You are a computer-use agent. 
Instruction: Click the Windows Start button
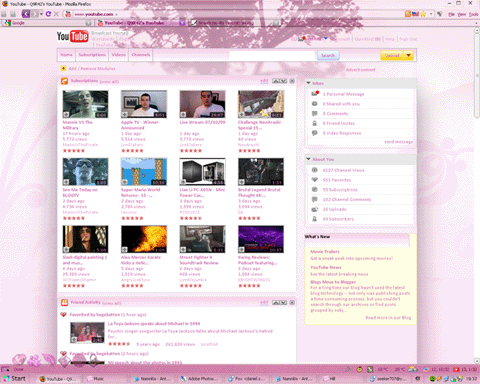(x=15, y=379)
